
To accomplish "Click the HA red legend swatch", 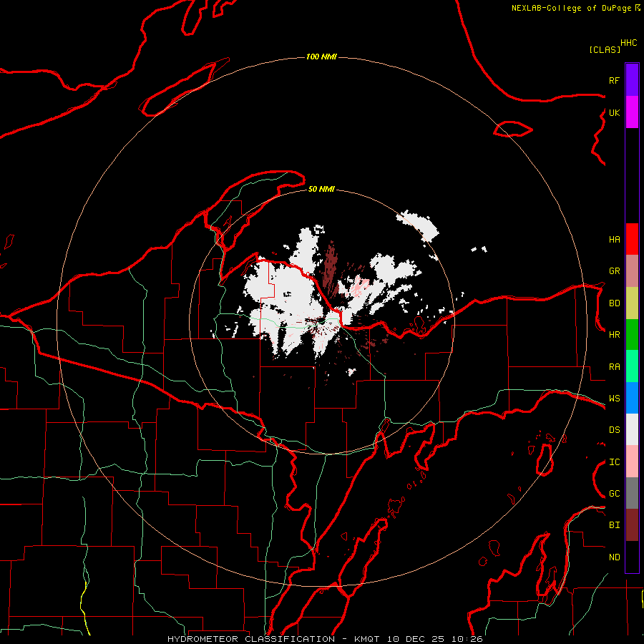I will pyautogui.click(x=632, y=239).
